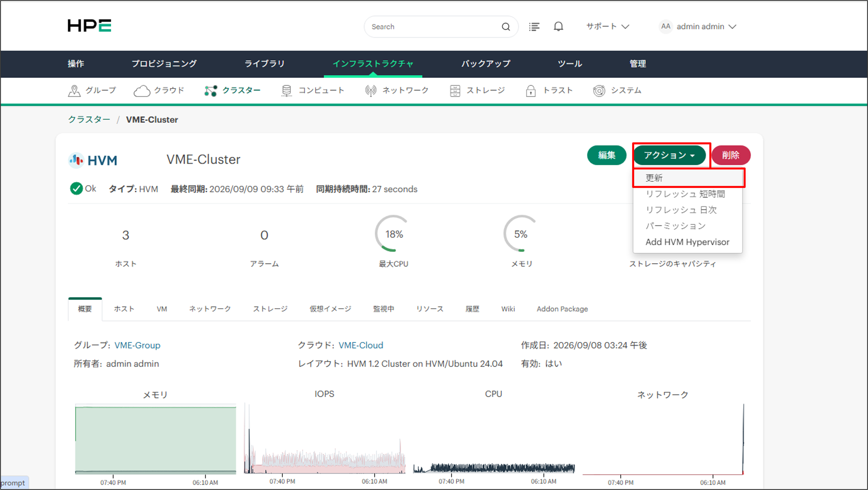Select 更新 from the action menu
The height and width of the screenshot is (490, 868).
tap(688, 178)
